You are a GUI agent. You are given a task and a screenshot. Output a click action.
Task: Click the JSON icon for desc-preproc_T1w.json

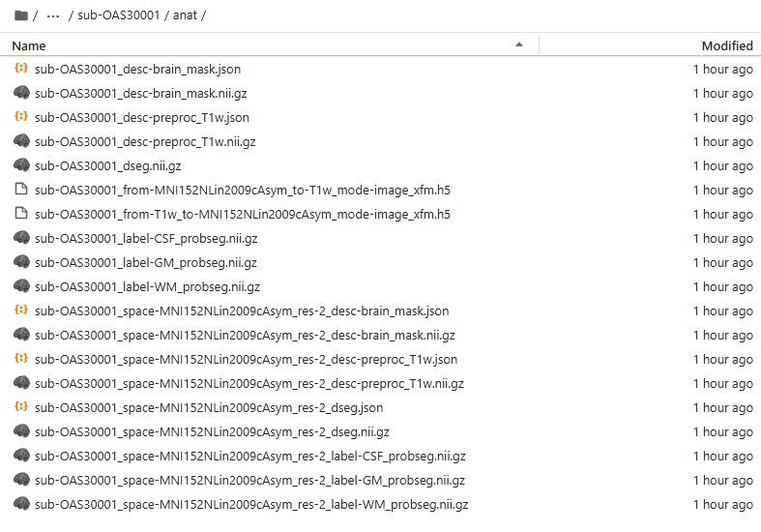21,118
